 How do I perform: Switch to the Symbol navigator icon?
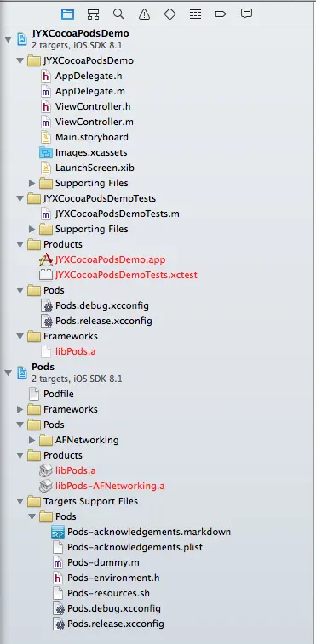(93, 14)
